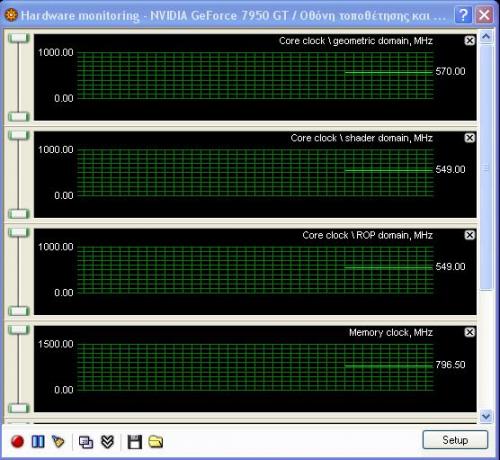Click the vertical scrollbar thumb
Screen dimensions: 500x460
click(486, 168)
